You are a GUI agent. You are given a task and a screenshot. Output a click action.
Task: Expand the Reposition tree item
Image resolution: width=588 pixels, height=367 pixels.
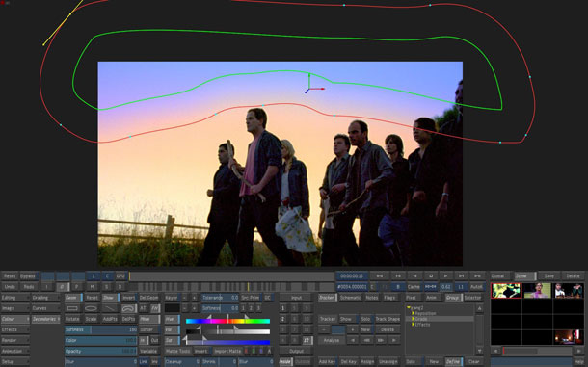click(x=414, y=313)
